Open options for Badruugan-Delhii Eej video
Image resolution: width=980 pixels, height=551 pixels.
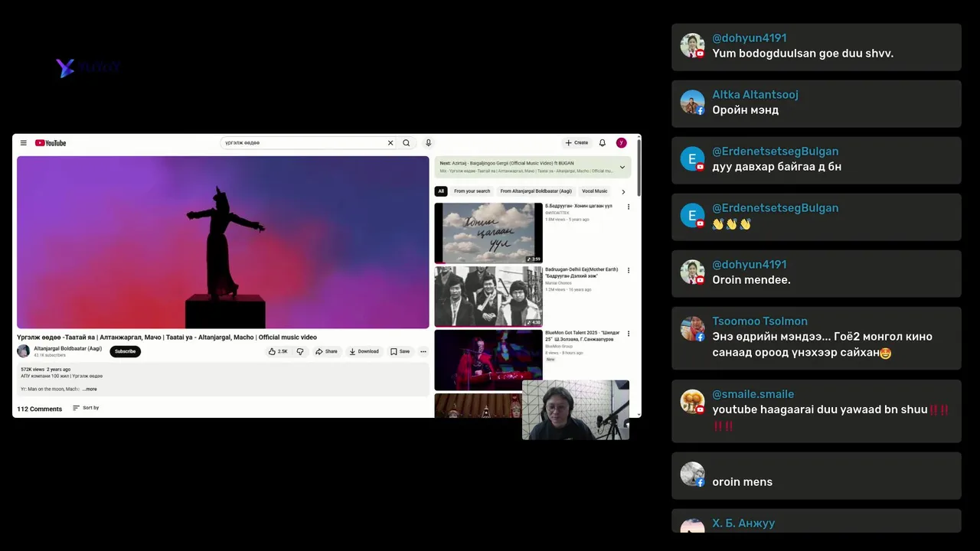[629, 270]
